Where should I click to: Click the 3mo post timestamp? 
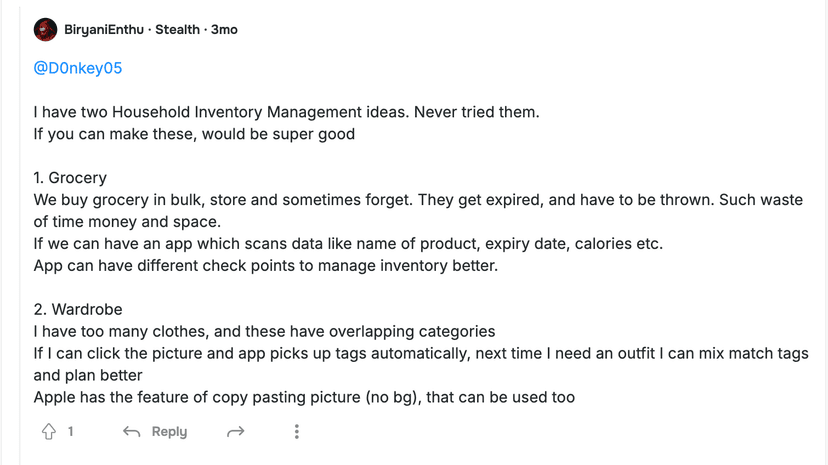coord(224,30)
